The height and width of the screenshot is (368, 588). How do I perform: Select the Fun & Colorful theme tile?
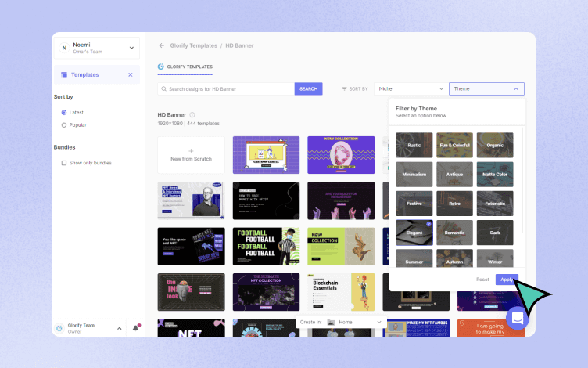click(454, 145)
